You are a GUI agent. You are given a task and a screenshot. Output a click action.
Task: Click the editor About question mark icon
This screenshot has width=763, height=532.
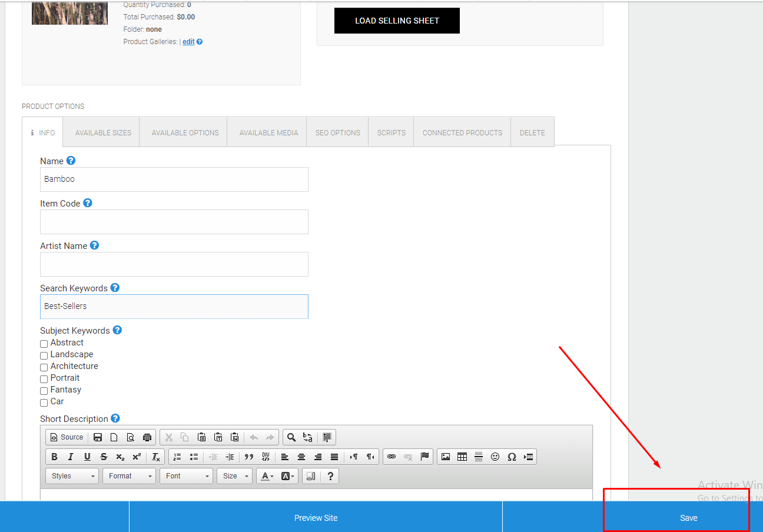(x=330, y=476)
